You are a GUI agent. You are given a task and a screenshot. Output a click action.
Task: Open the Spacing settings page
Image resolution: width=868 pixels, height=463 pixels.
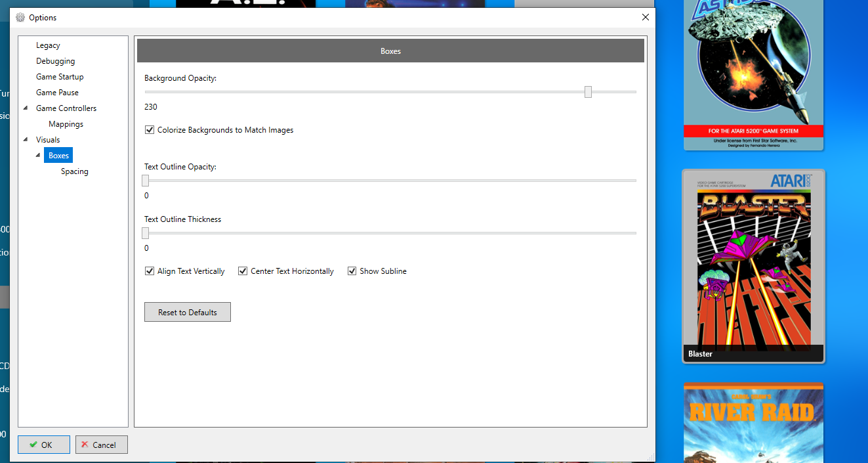point(74,171)
